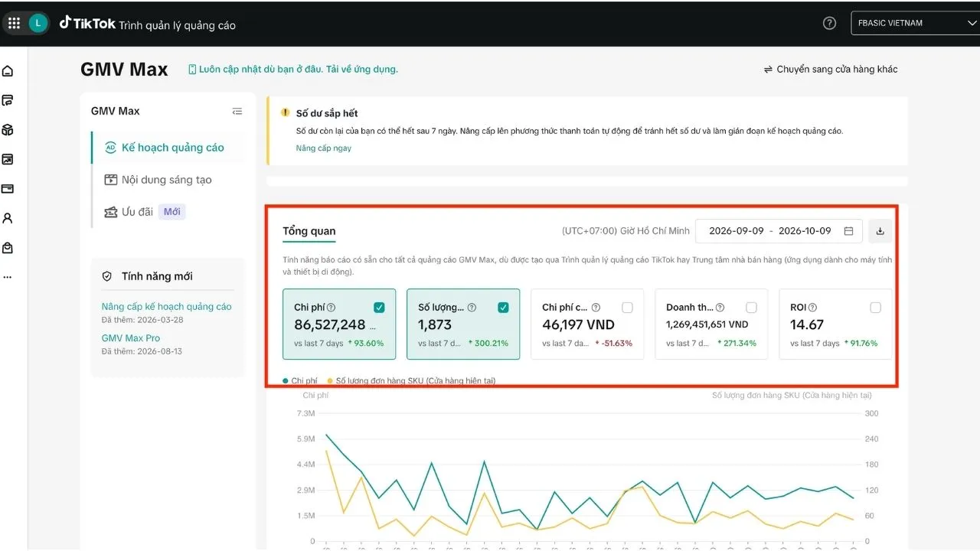Screen dimensions: 980x551
Task: Open the chart analytics sidebar icon
Action: pos(8,159)
